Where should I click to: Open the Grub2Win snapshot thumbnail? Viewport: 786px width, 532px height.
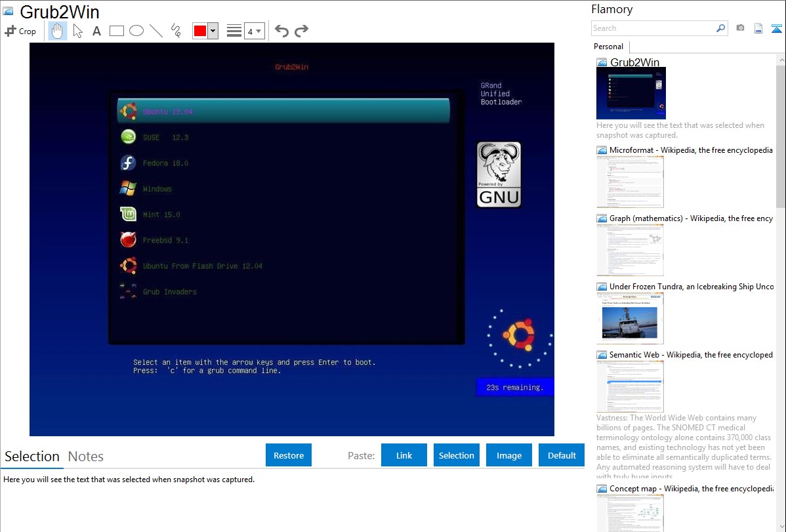click(631, 93)
